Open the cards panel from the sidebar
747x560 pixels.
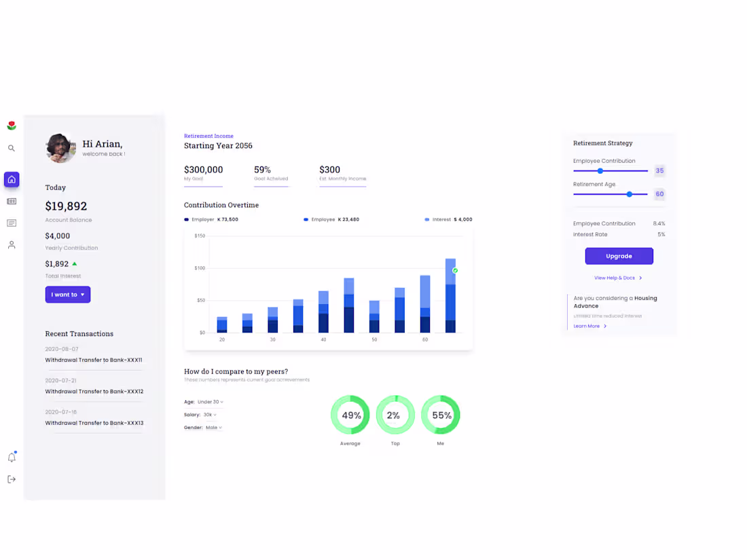point(11,201)
